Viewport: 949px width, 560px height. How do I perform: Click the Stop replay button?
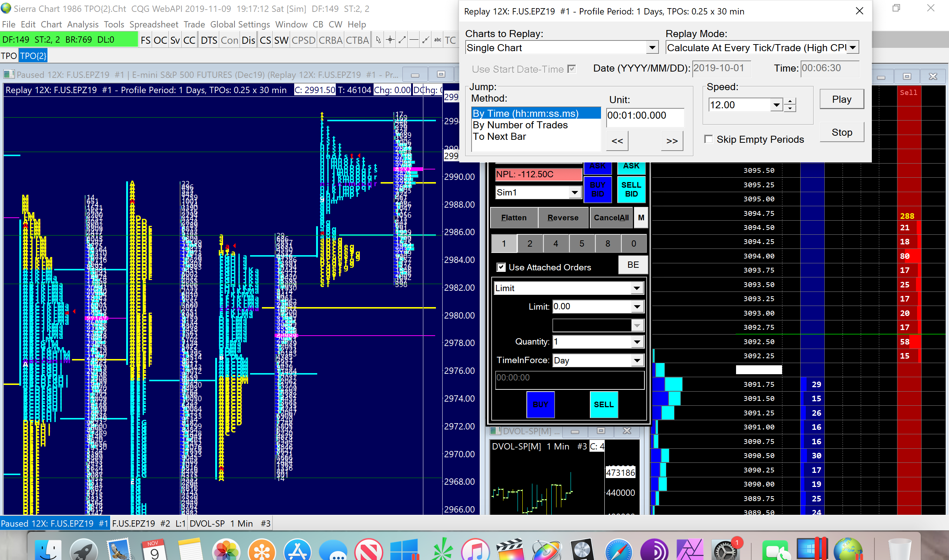tap(842, 132)
